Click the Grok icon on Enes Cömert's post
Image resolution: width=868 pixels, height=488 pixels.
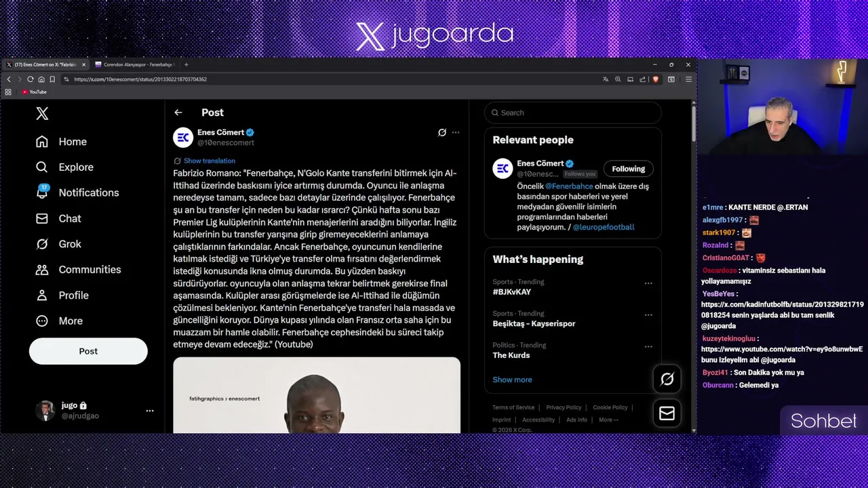click(442, 133)
